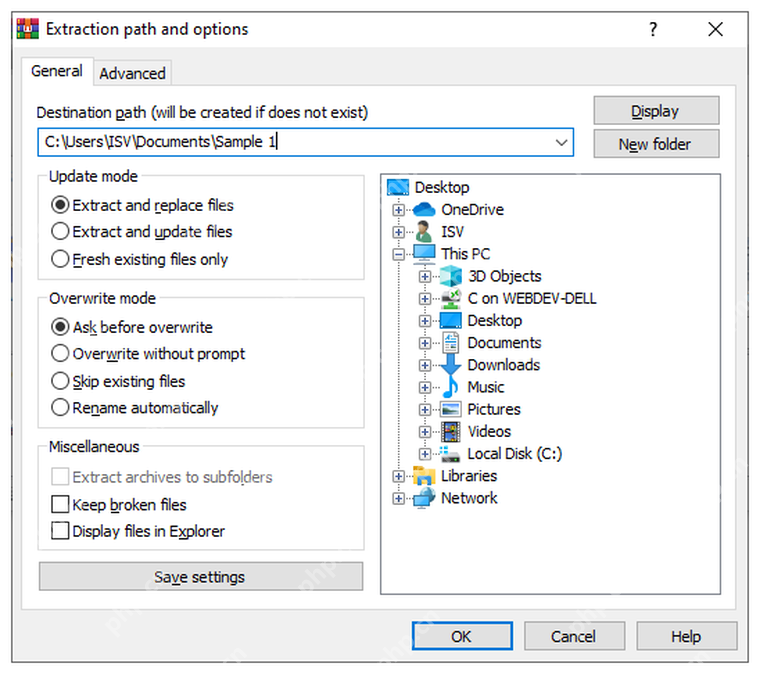Click the question mark help icon in title bar
The height and width of the screenshot is (674, 760).
[x=653, y=29]
